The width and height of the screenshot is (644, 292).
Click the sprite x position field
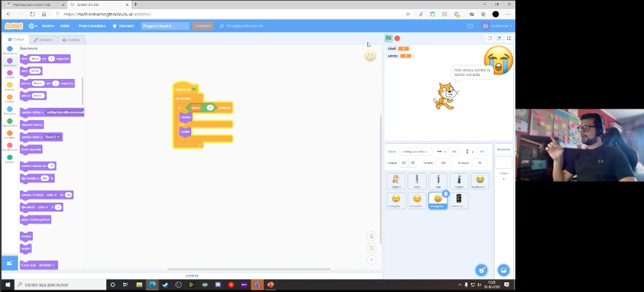coord(454,151)
